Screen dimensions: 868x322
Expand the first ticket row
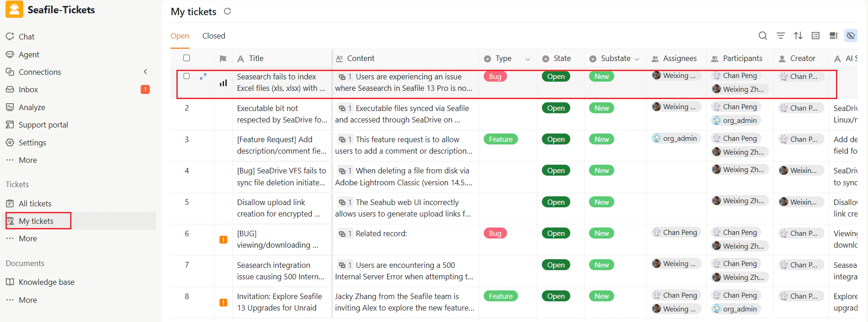click(x=203, y=77)
